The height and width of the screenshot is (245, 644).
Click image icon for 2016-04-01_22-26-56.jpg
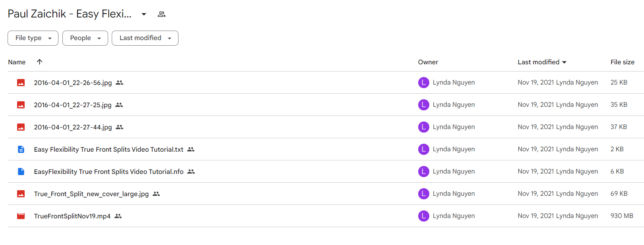tap(21, 83)
